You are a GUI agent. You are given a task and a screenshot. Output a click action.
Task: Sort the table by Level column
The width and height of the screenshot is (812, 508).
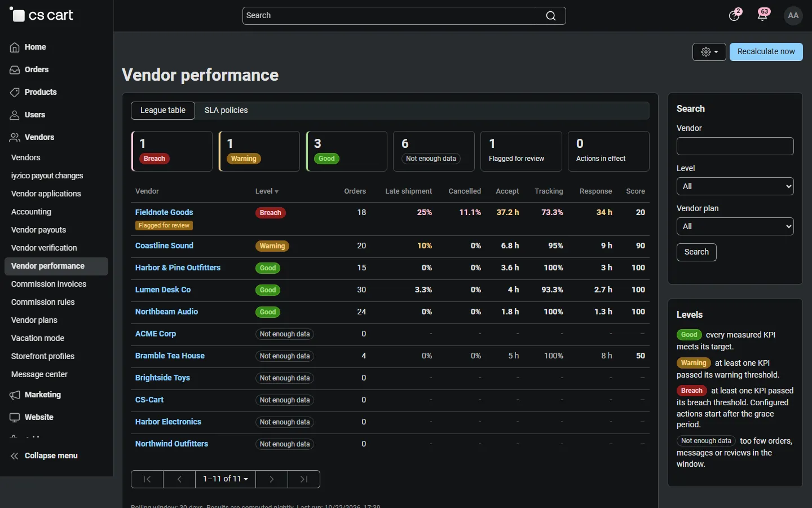[267, 191]
